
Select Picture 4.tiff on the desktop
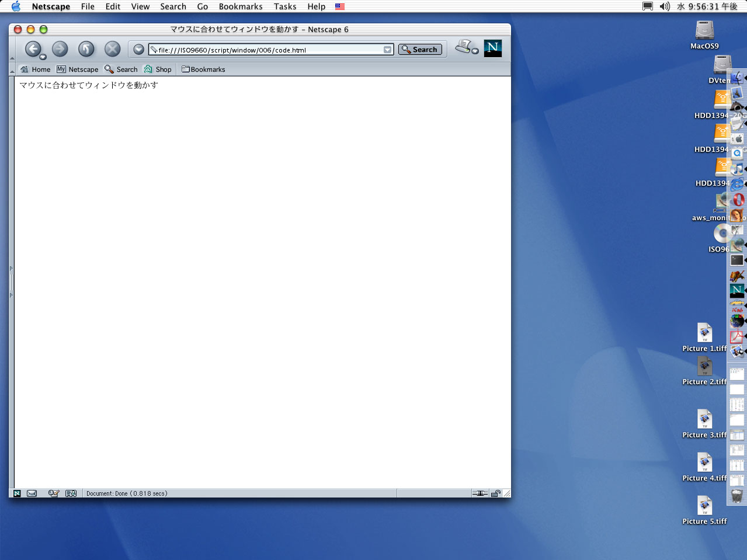click(x=705, y=462)
